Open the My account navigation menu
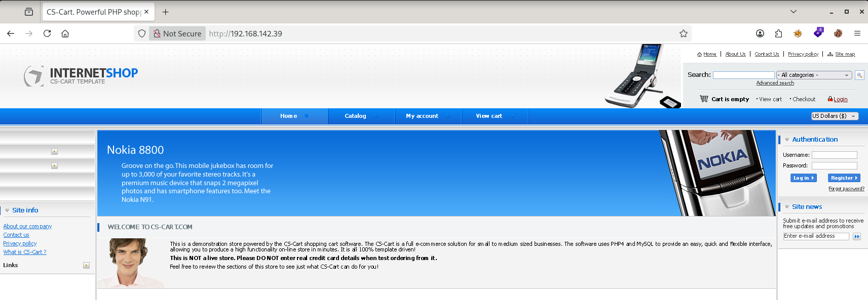The width and height of the screenshot is (868, 300). (x=428, y=116)
